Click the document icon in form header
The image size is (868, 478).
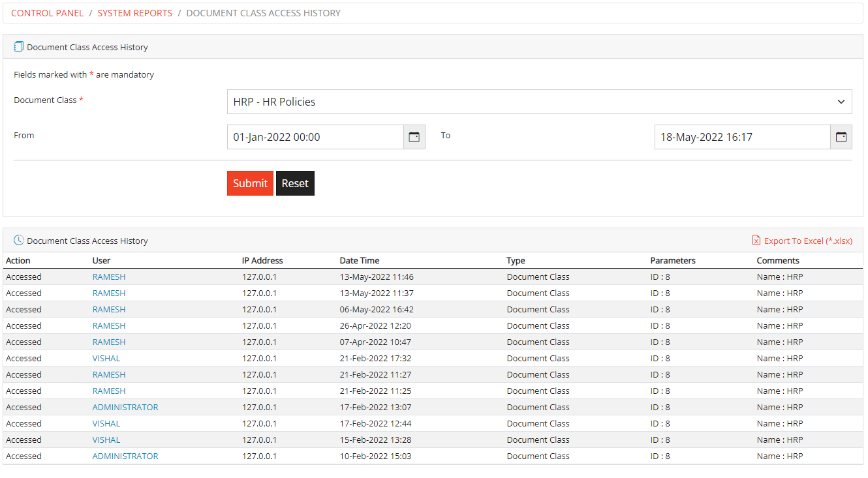[x=18, y=47]
